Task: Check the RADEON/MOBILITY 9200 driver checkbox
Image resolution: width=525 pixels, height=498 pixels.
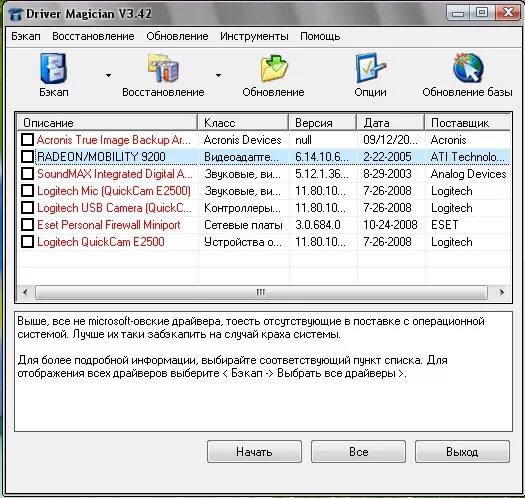Action: 27,156
